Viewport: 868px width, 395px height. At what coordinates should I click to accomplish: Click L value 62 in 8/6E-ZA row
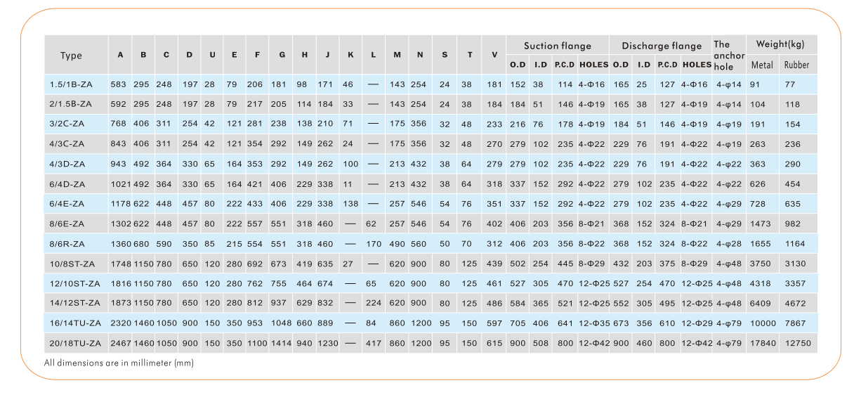point(371,224)
